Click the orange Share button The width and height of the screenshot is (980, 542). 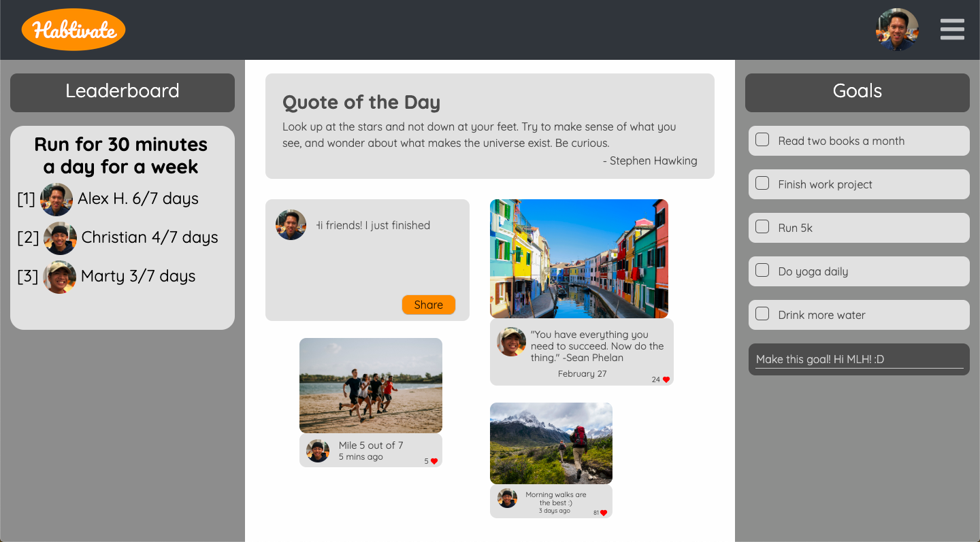[429, 305]
